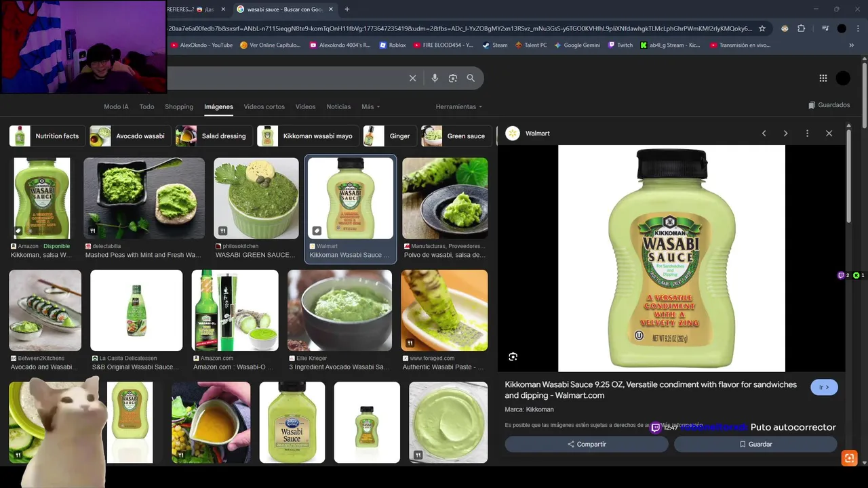Open the Google apps grid
Image resolution: width=868 pixels, height=488 pixels.
(x=823, y=78)
